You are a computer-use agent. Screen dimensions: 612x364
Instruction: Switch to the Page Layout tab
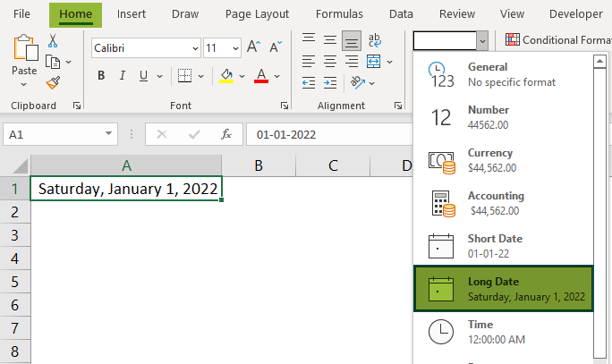257,14
